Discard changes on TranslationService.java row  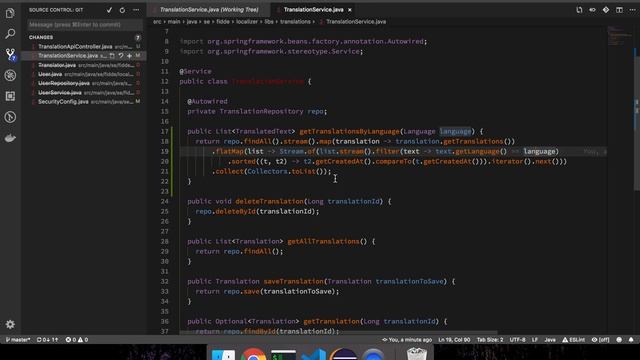(121, 56)
